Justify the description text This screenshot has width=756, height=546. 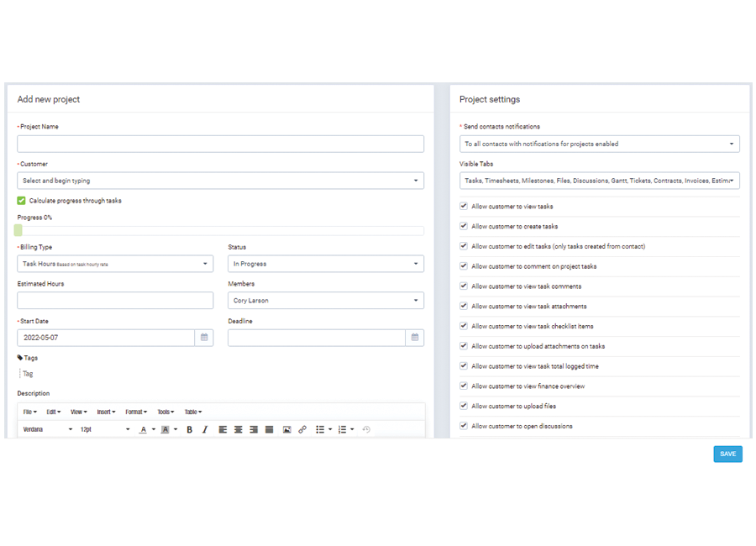click(269, 429)
